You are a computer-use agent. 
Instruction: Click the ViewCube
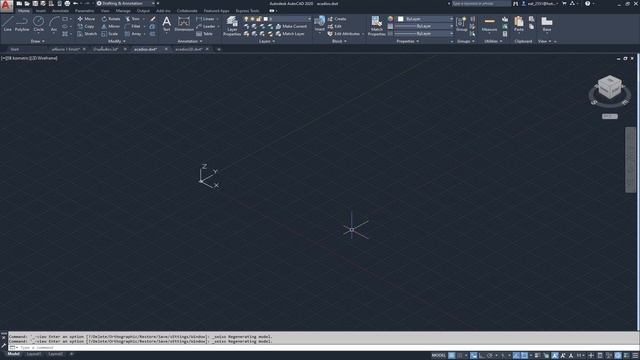(610, 87)
